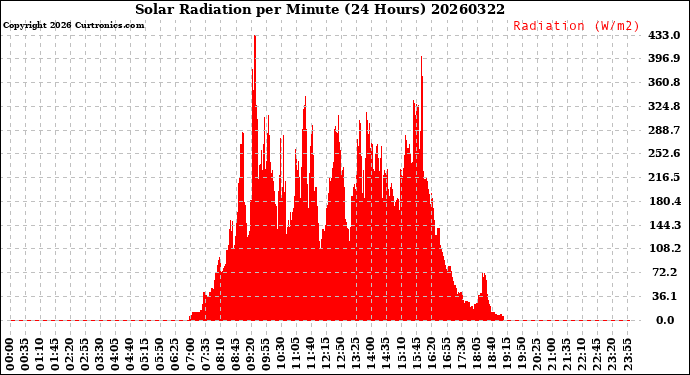
Task: Click the 00:00 time label
Action: click(x=10, y=355)
